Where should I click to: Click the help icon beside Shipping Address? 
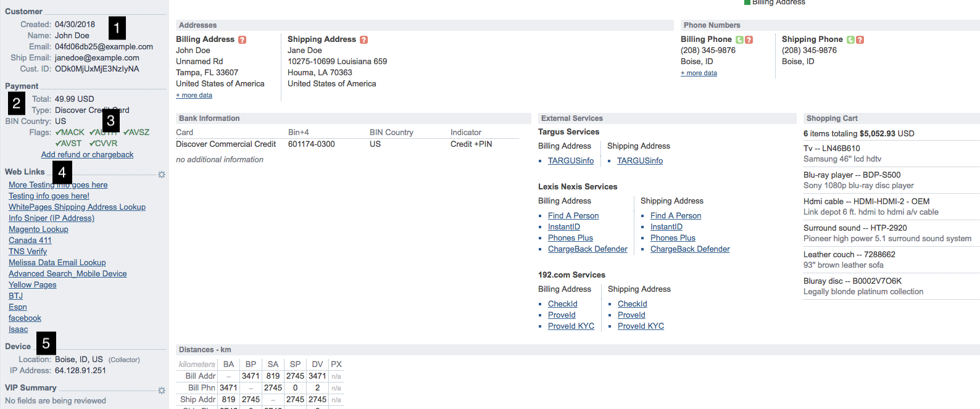pyautogui.click(x=364, y=39)
